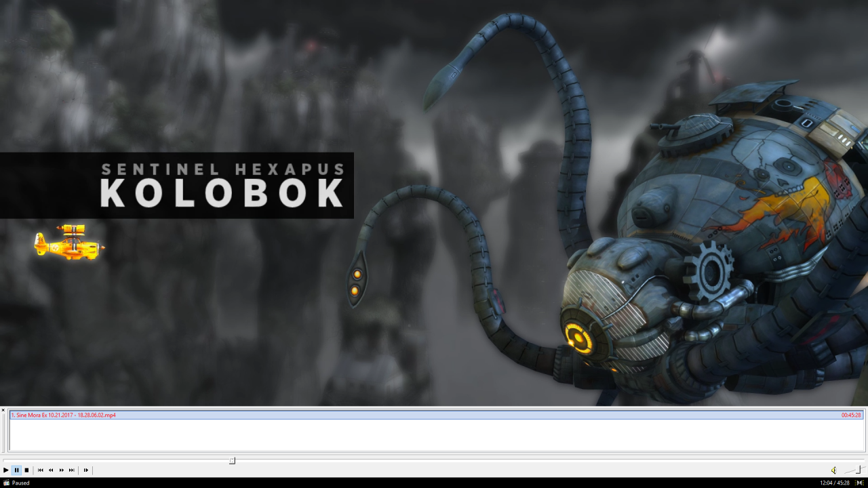Skip to previous file in playlist
868x488 pixels.
pyautogui.click(x=41, y=470)
